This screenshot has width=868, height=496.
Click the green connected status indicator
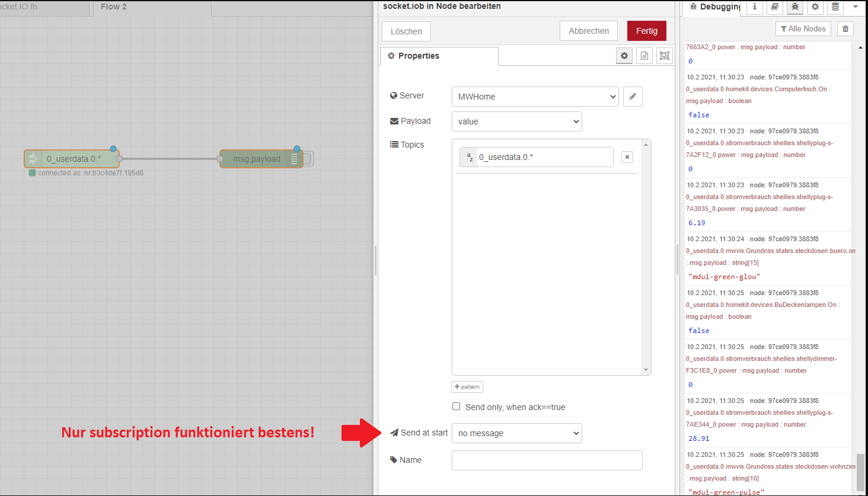[33, 173]
